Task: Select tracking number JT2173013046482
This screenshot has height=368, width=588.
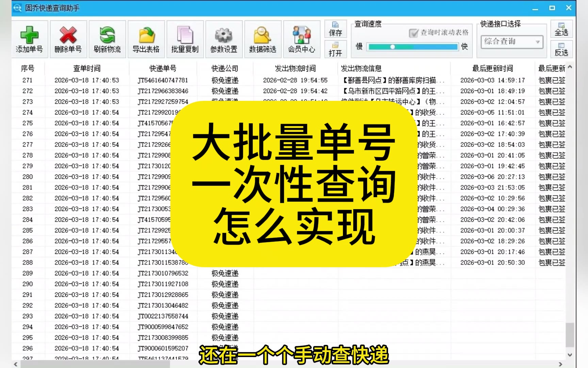Action: [x=163, y=306]
